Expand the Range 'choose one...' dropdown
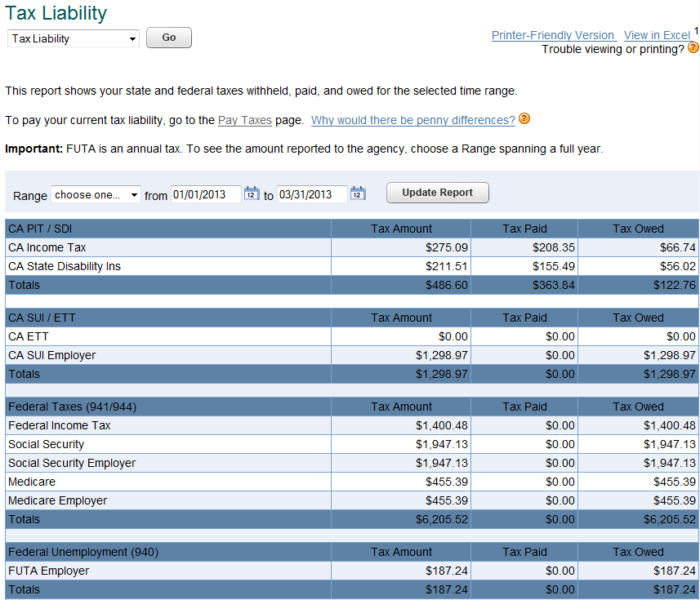700x600 pixels. 95,194
